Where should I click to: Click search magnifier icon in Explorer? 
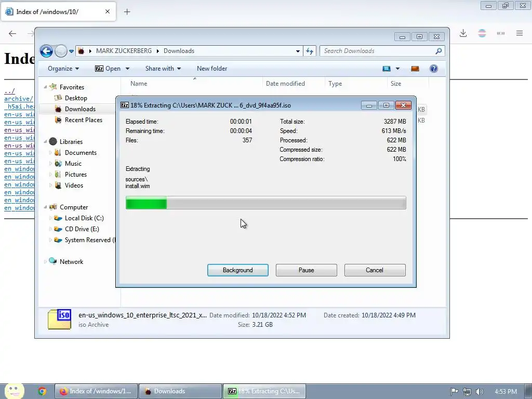438,51
